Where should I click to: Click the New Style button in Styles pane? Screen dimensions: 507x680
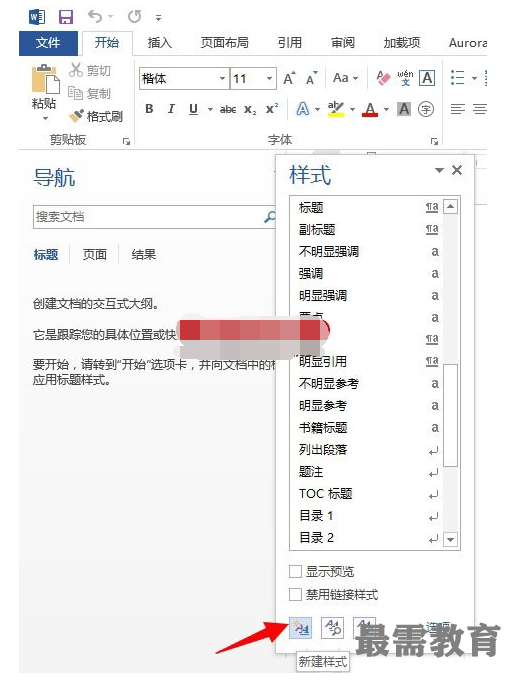click(x=300, y=628)
